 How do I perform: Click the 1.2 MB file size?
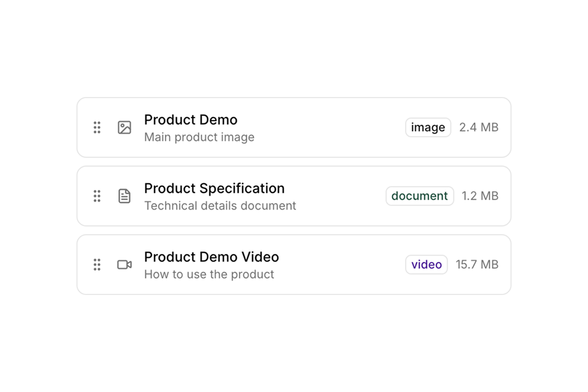(480, 196)
